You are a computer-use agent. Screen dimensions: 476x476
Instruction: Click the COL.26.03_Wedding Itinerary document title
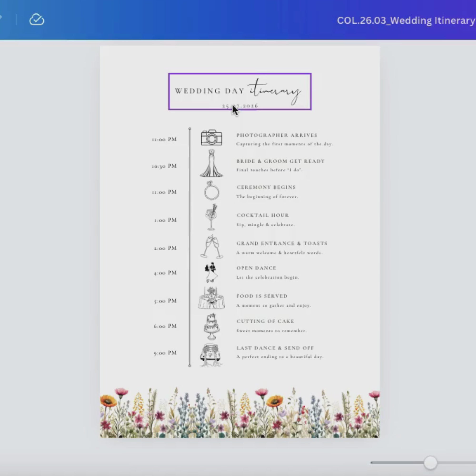pyautogui.click(x=406, y=20)
